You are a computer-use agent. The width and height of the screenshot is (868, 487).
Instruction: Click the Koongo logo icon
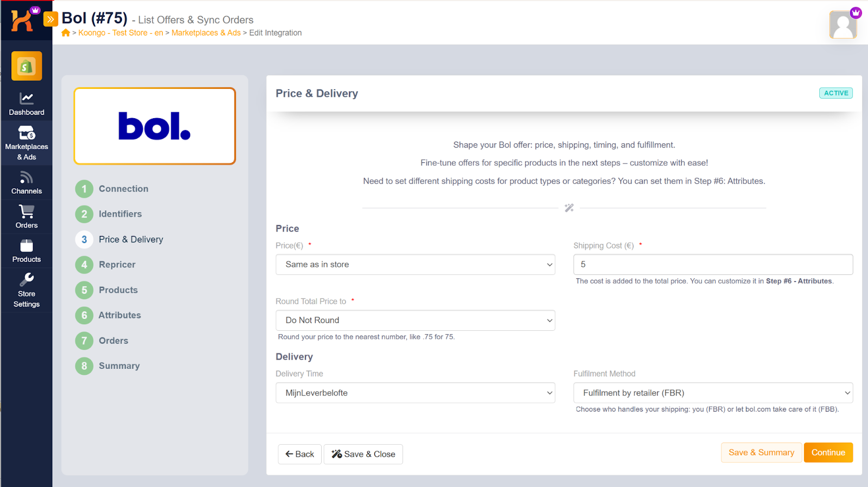click(x=22, y=21)
